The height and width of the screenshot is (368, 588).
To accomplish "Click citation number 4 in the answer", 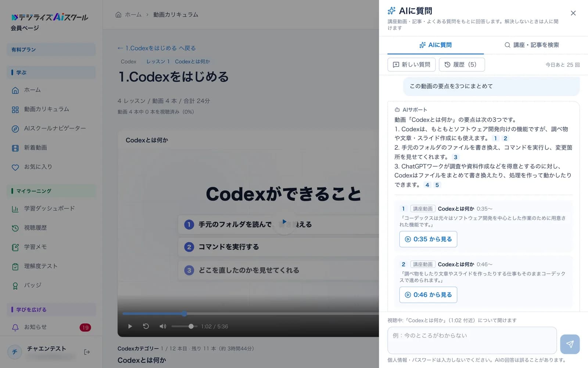I will 427,185.
